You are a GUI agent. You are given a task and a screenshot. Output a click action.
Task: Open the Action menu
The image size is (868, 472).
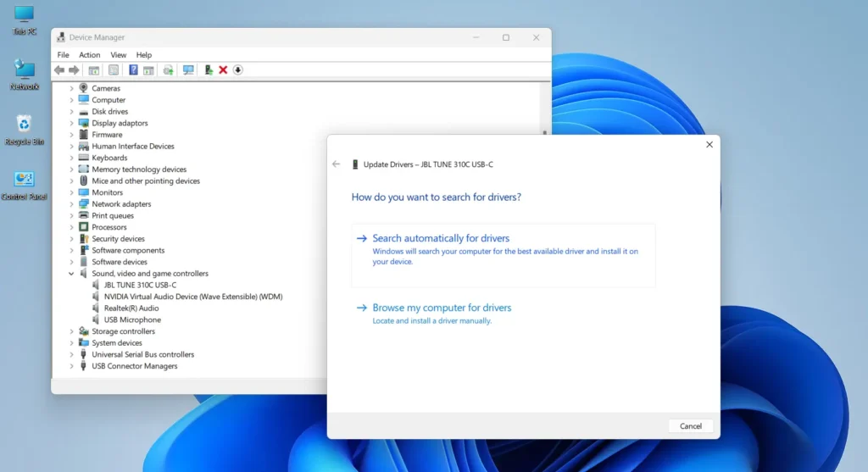tap(89, 55)
